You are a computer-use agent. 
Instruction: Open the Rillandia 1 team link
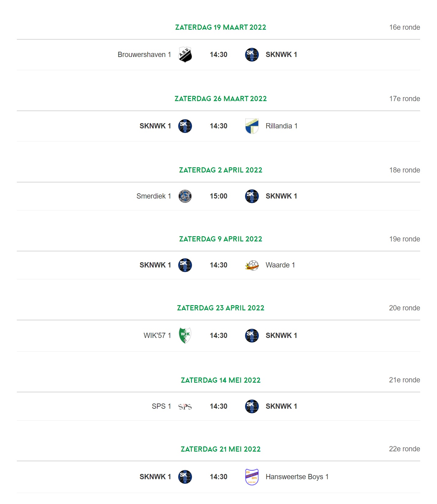pos(282,126)
